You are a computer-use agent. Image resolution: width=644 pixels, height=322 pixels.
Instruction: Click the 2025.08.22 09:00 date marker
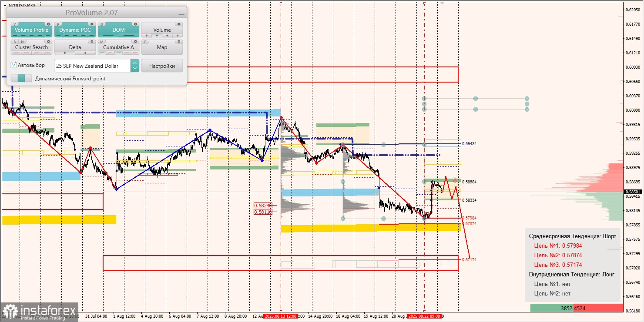(424, 316)
